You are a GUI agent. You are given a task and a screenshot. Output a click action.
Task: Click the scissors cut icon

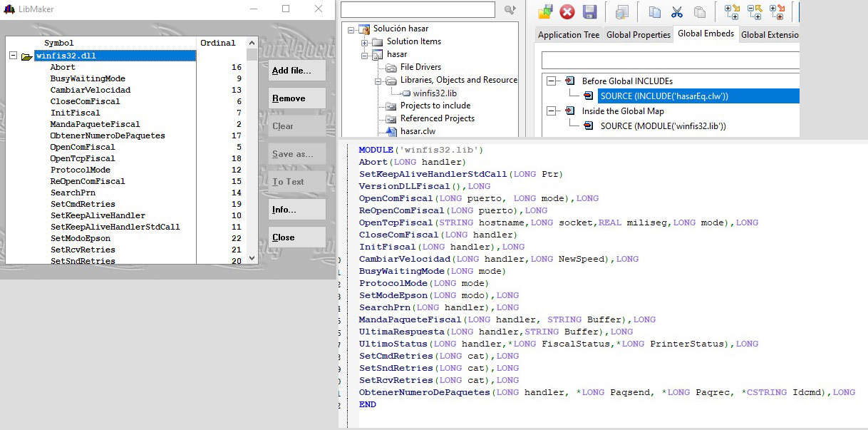(677, 11)
